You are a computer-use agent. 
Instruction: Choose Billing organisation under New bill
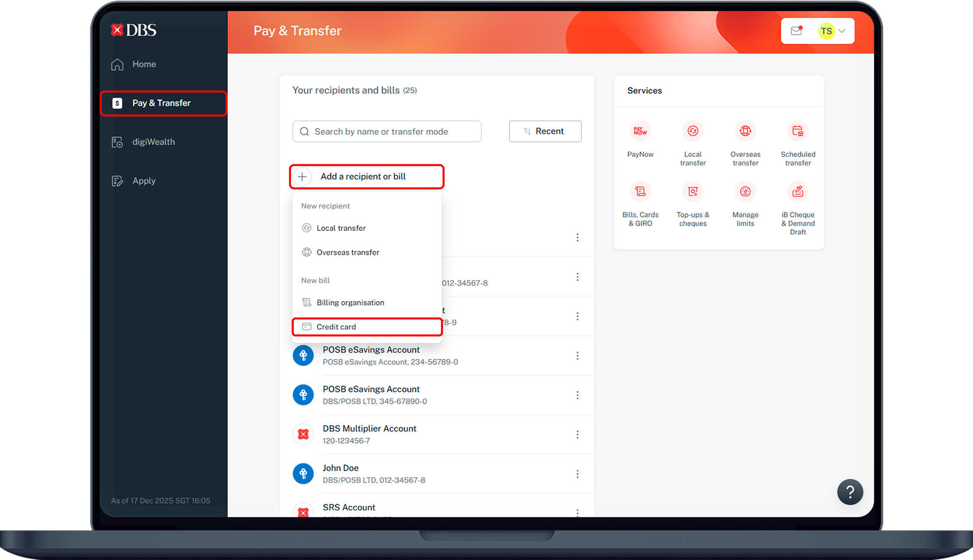pos(350,303)
